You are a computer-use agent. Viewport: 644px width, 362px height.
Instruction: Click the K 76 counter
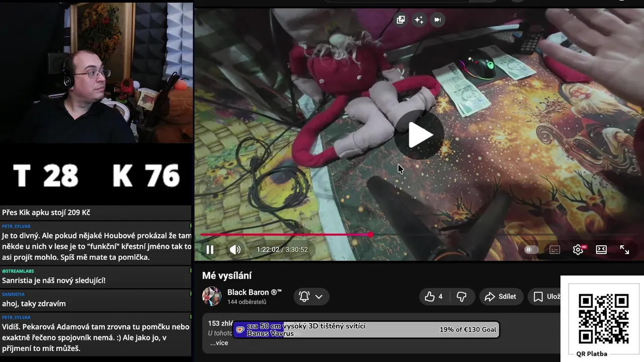146,175
